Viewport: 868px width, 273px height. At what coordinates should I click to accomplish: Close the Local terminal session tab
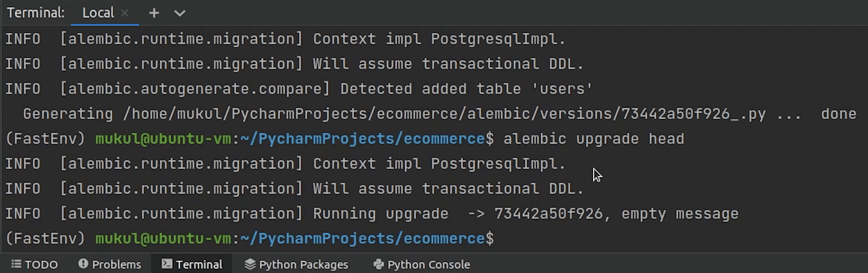click(125, 13)
